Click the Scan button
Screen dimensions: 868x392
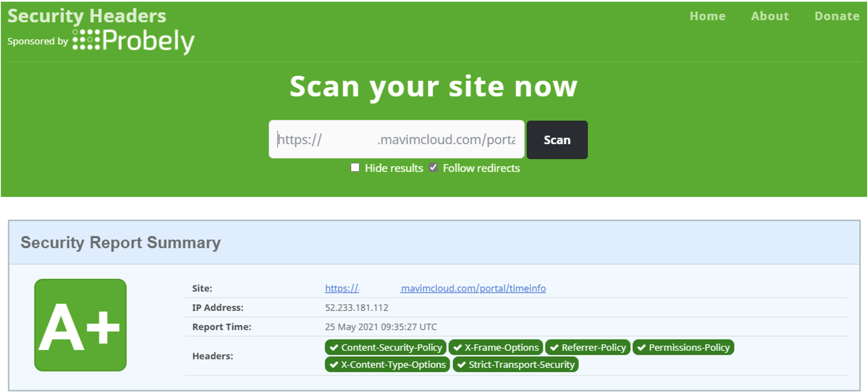point(557,140)
